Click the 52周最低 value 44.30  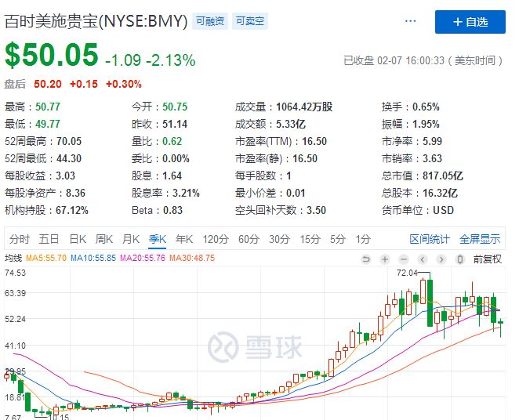pos(69,158)
